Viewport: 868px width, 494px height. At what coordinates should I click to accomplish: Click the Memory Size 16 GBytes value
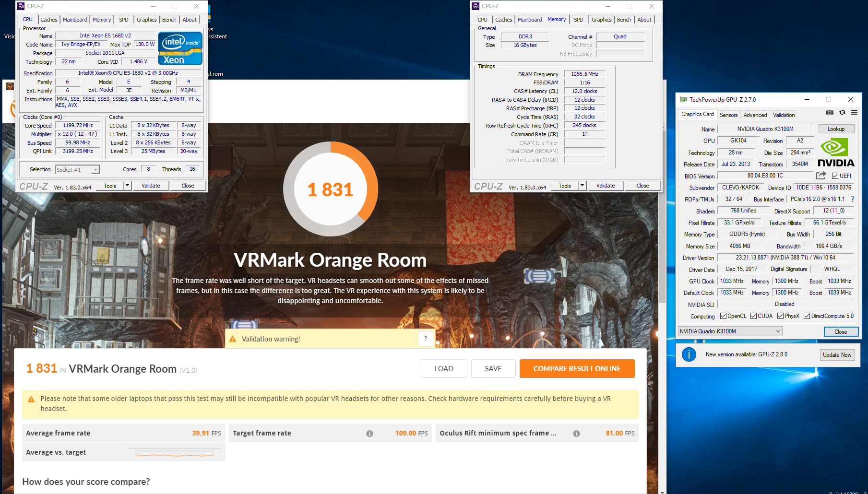(525, 45)
